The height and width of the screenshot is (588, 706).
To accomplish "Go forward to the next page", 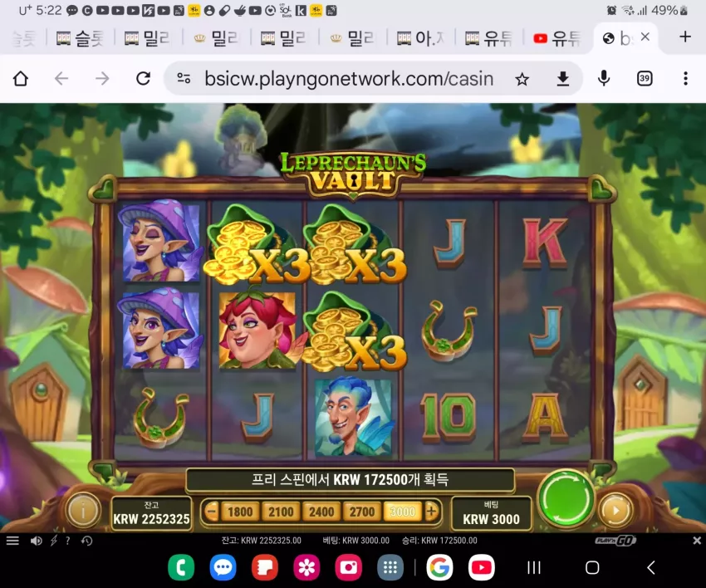I will 102,79.
